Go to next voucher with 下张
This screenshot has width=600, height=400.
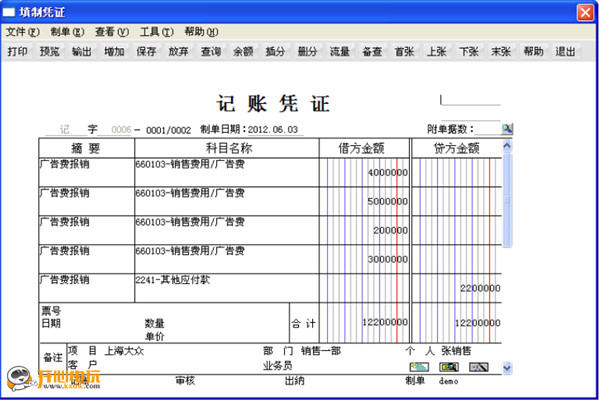(x=468, y=51)
